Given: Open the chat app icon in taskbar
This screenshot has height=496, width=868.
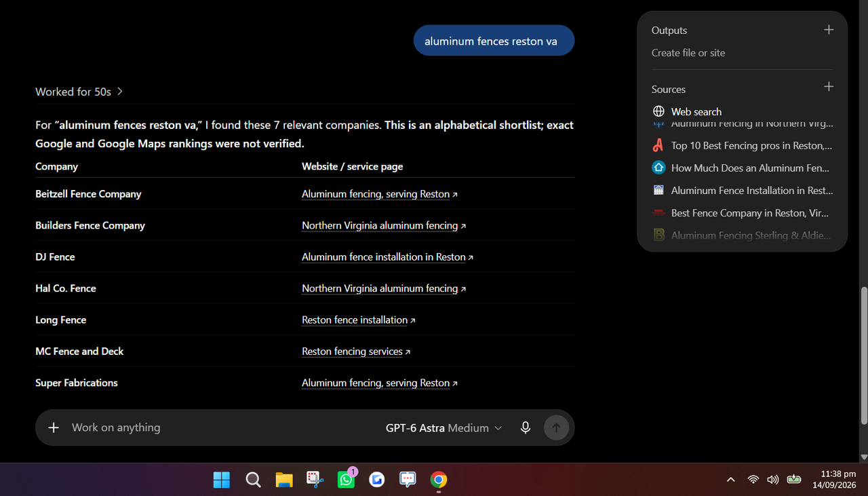Looking at the screenshot, I should pyautogui.click(x=408, y=480).
